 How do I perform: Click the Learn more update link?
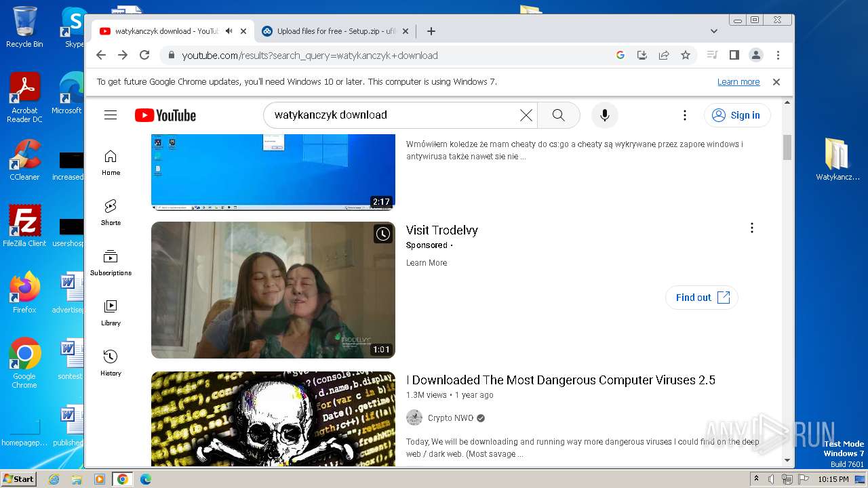click(738, 82)
